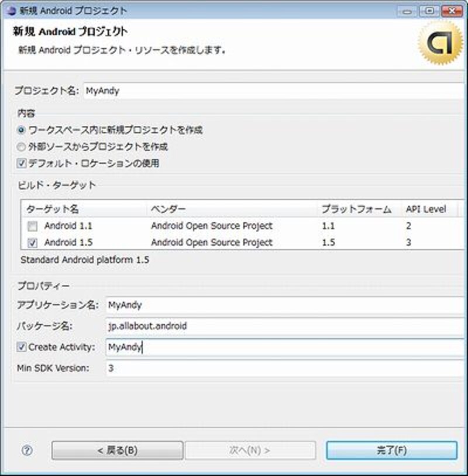Click the プラットフォーム column header

pyautogui.click(x=360, y=209)
